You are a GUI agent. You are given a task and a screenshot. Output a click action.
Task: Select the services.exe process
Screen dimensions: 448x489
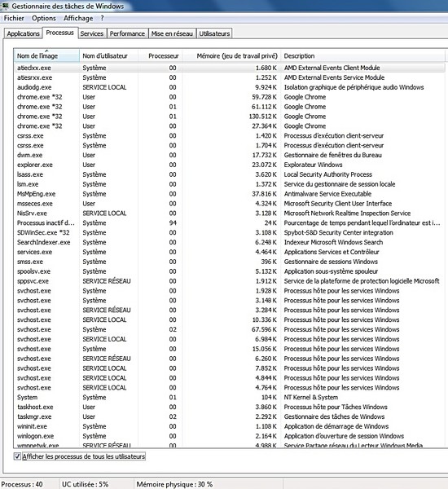tap(230, 252)
